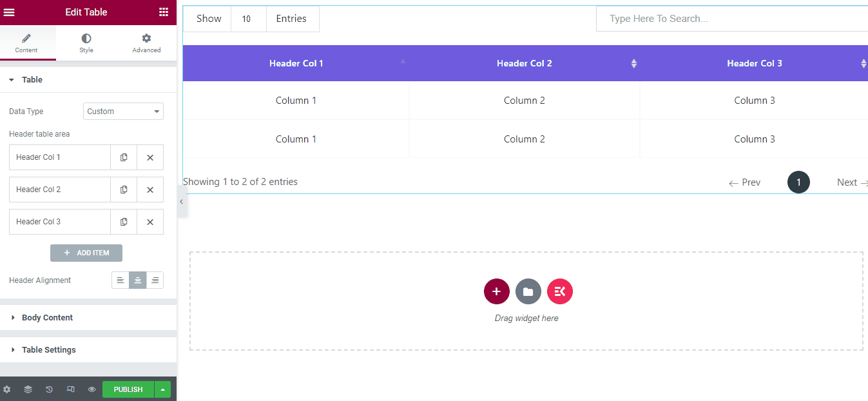Preview changes with the eye icon

92,389
